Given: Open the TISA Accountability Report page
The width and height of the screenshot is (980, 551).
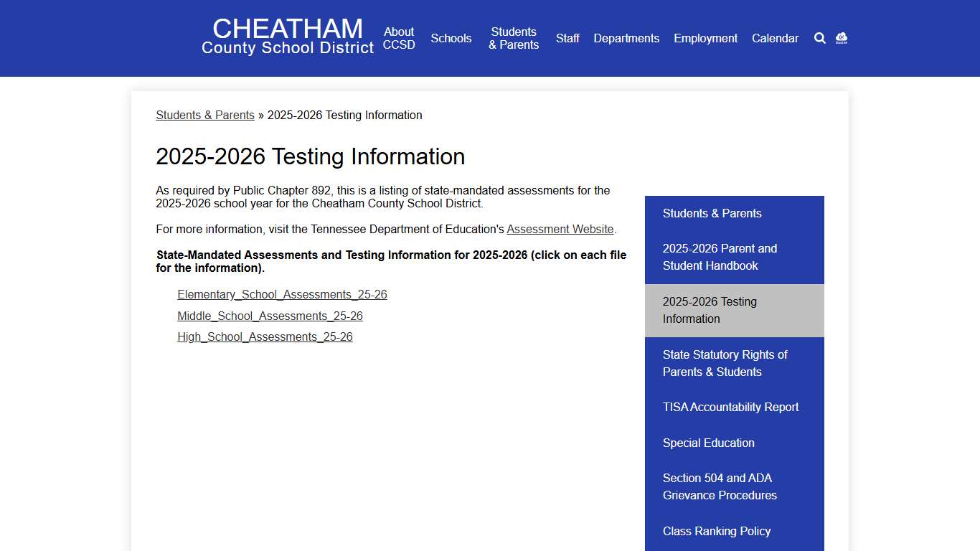Looking at the screenshot, I should tap(730, 407).
